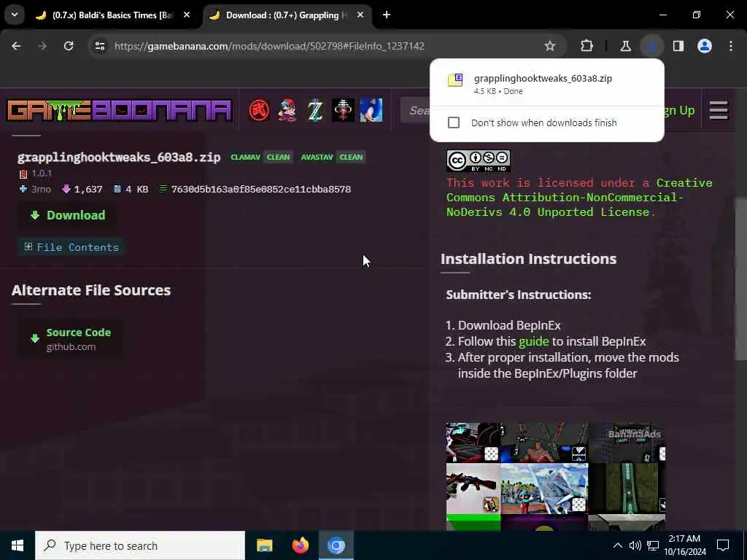Screen dimensions: 747x560
Task: Open site information icon in address bar
Action: [x=99, y=46]
